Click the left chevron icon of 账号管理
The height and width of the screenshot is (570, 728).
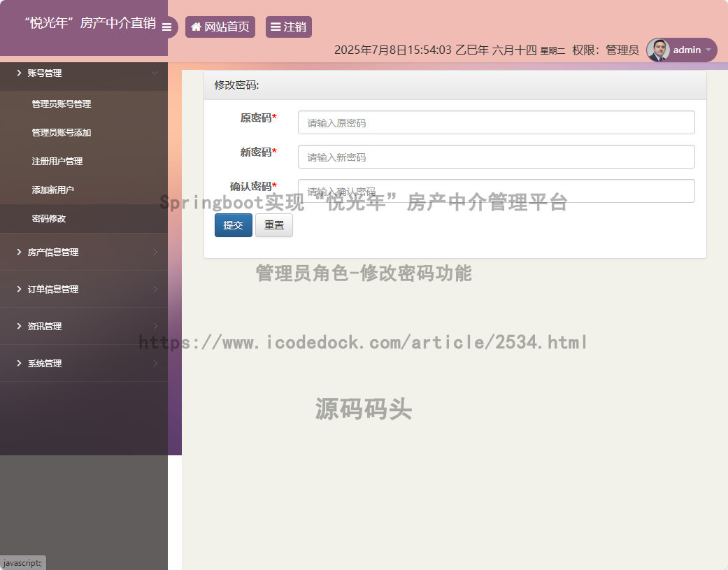click(x=19, y=73)
